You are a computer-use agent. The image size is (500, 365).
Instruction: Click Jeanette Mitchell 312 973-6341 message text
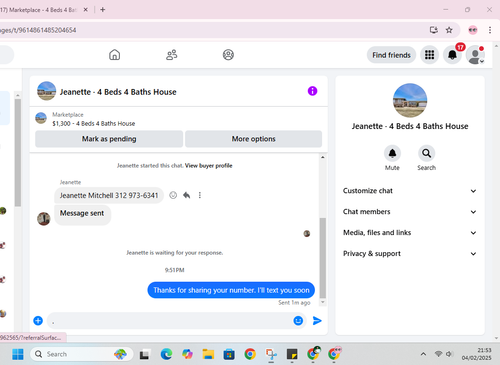click(109, 195)
